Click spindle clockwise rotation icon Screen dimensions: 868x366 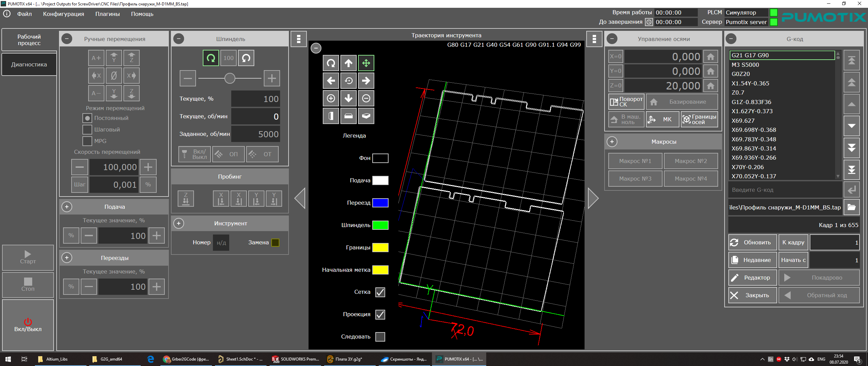tap(211, 58)
